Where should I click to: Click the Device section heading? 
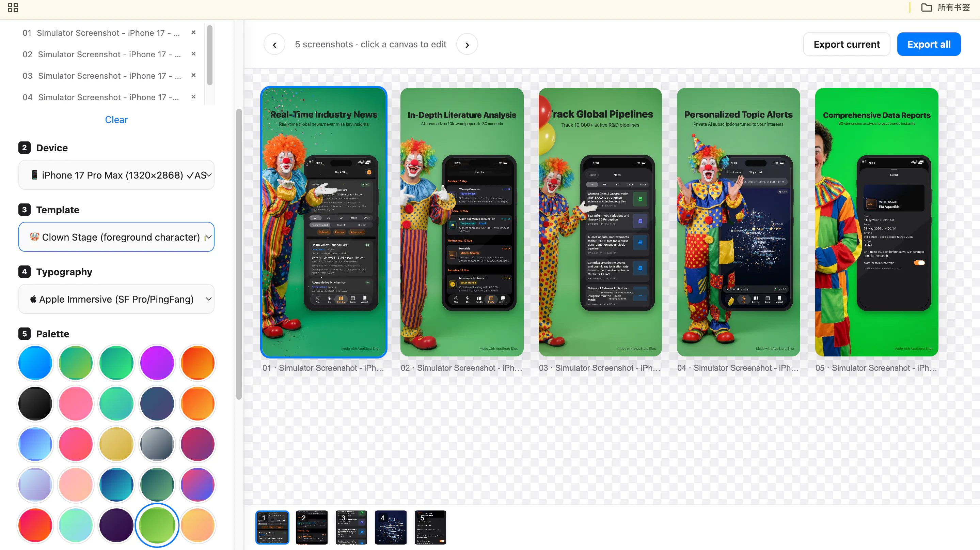tap(52, 148)
